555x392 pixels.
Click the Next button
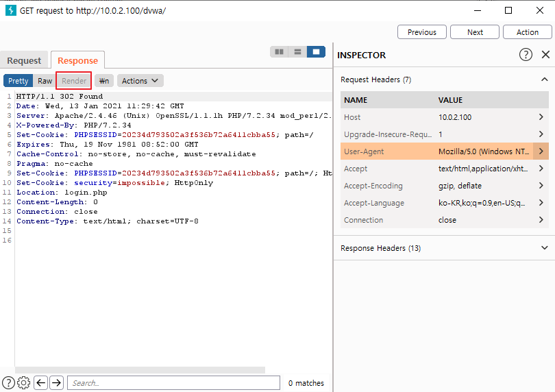point(475,32)
